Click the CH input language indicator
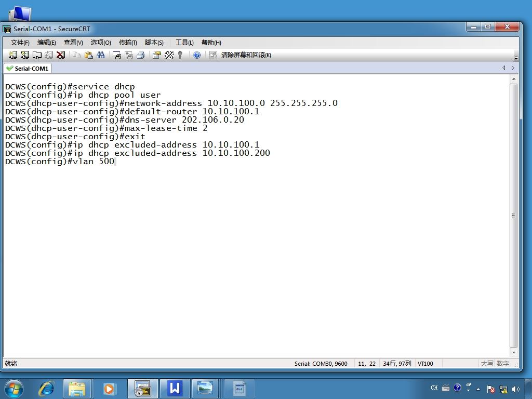The width and height of the screenshot is (532, 399). (x=434, y=388)
